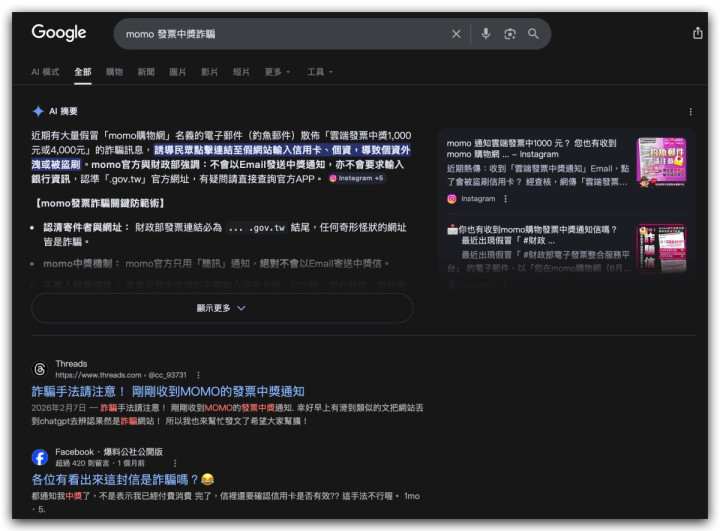Open Threads result three-dot menu
Viewport: 720px width, 531px height.
198,375
